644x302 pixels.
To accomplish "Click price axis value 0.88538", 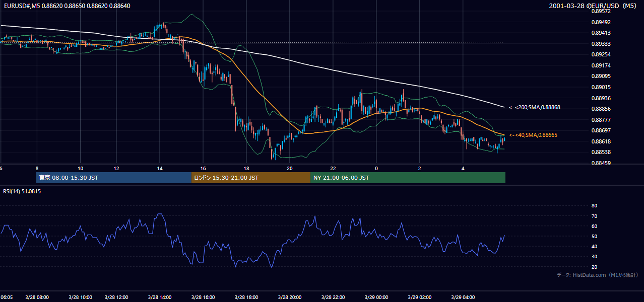I will click(601, 152).
